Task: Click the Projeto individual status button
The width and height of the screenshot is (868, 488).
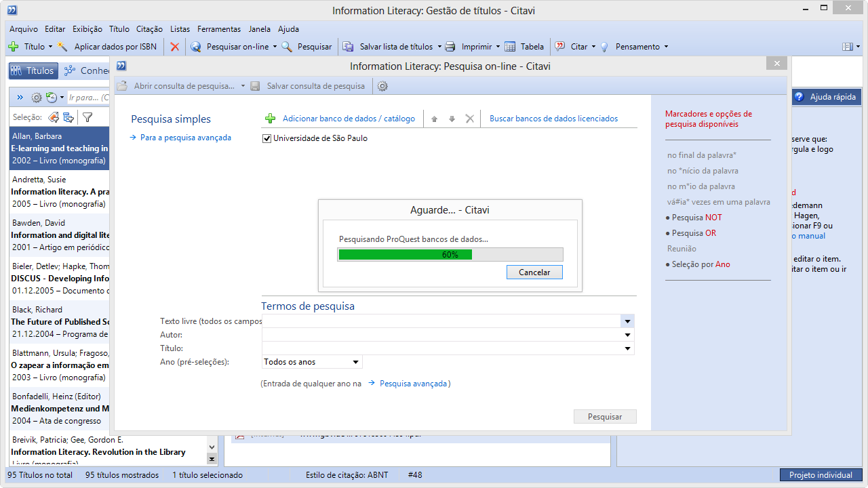Action: pos(821,475)
